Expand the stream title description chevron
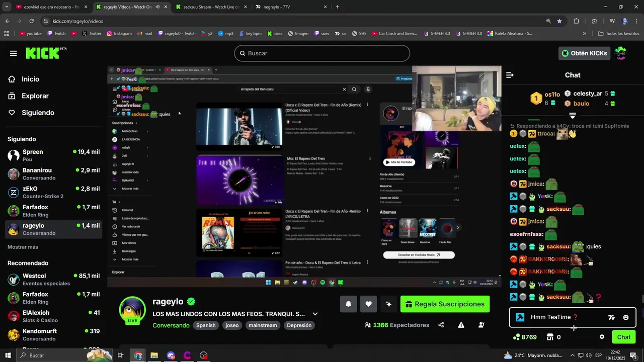 [315, 314]
